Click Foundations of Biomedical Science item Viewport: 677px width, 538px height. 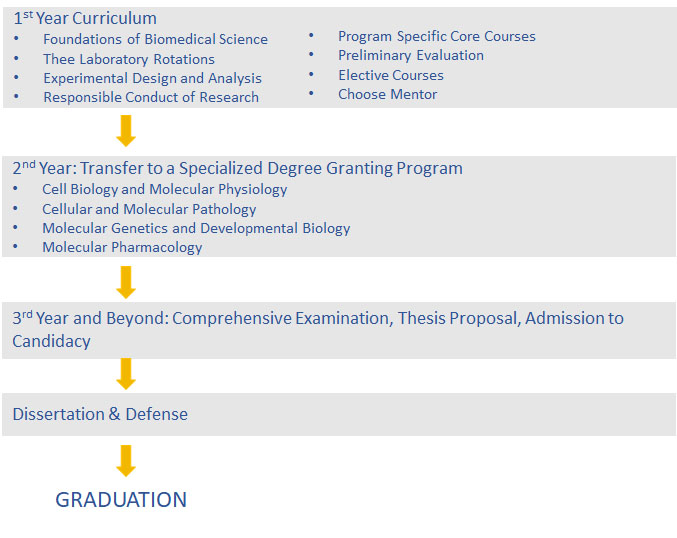click(x=155, y=39)
